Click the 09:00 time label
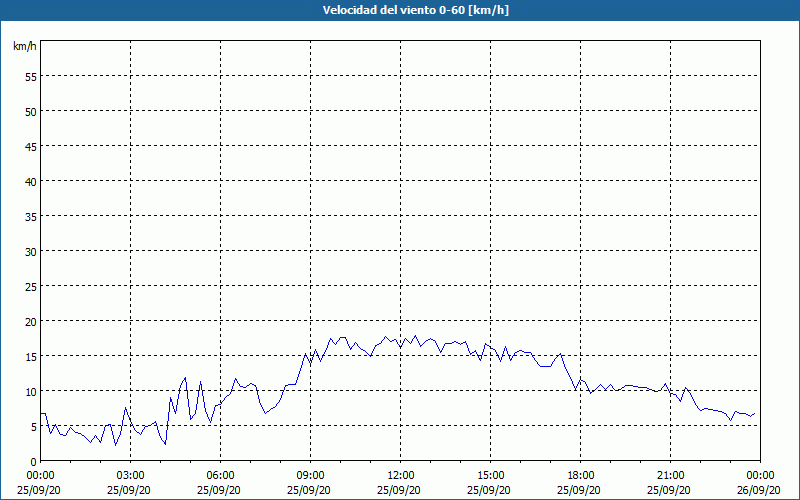 click(310, 476)
